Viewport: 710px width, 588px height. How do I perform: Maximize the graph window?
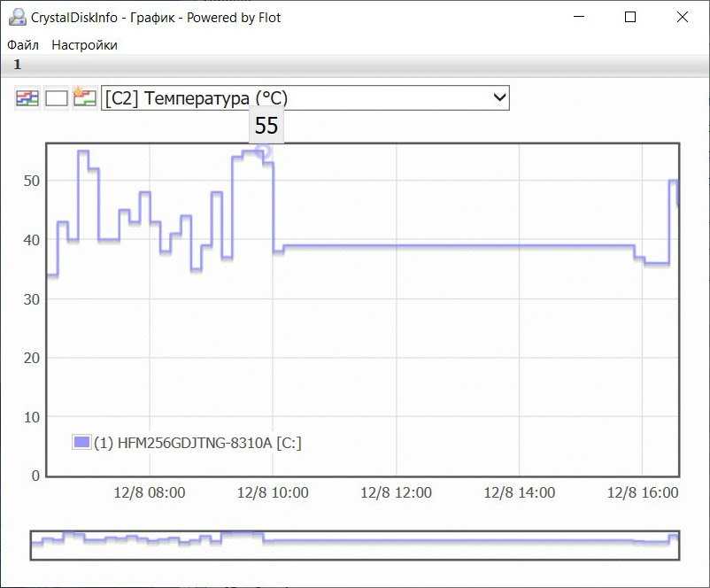[630, 17]
